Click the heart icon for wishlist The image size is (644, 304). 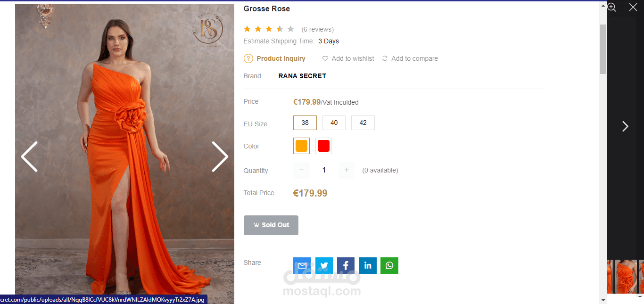tap(325, 58)
